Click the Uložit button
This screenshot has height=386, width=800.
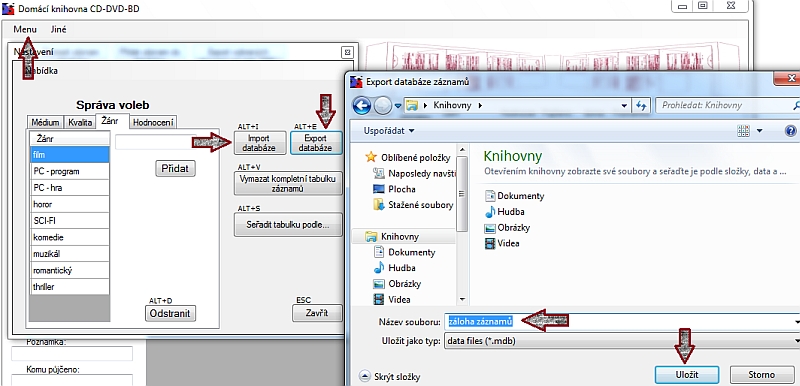pyautogui.click(x=687, y=375)
